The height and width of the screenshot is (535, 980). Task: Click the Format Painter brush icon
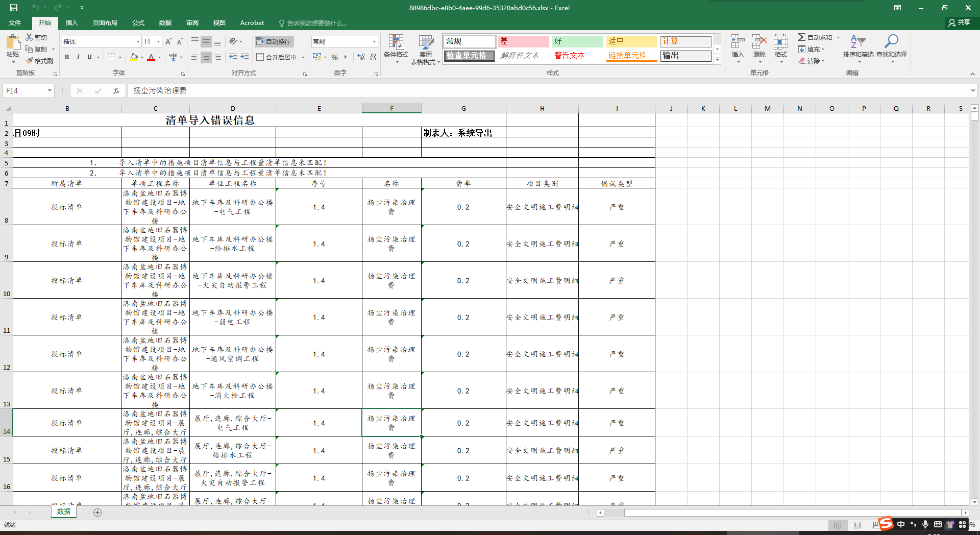[x=30, y=61]
